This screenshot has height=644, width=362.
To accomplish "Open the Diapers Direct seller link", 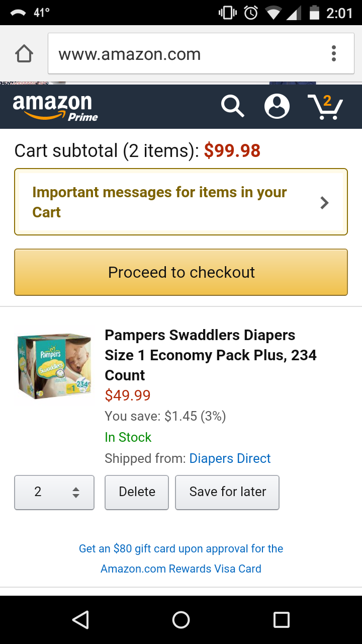I will pyautogui.click(x=230, y=458).
